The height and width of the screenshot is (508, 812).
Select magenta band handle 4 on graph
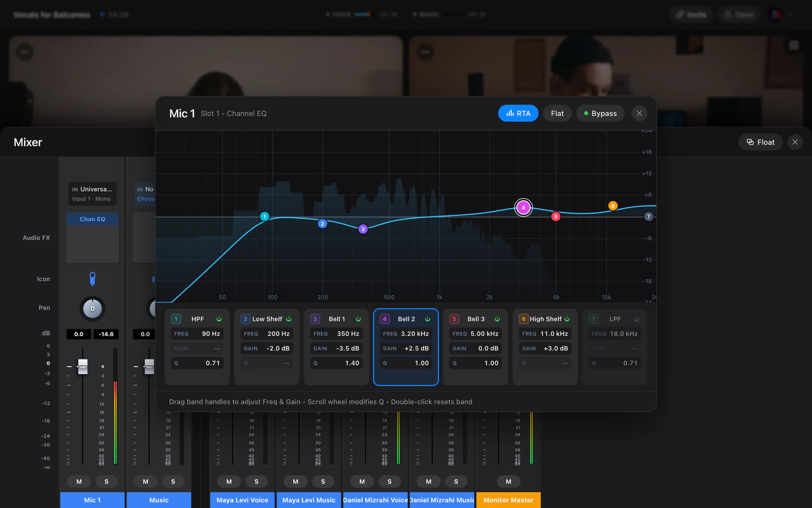click(523, 208)
